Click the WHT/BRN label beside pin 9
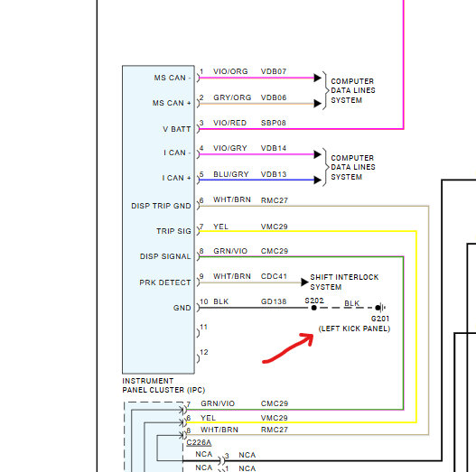The width and height of the screenshot is (476, 472). tap(232, 277)
